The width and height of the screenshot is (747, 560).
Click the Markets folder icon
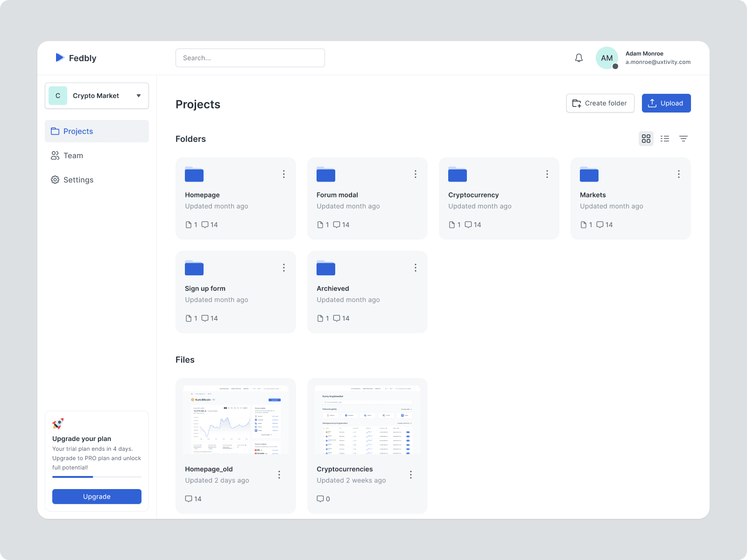(589, 174)
